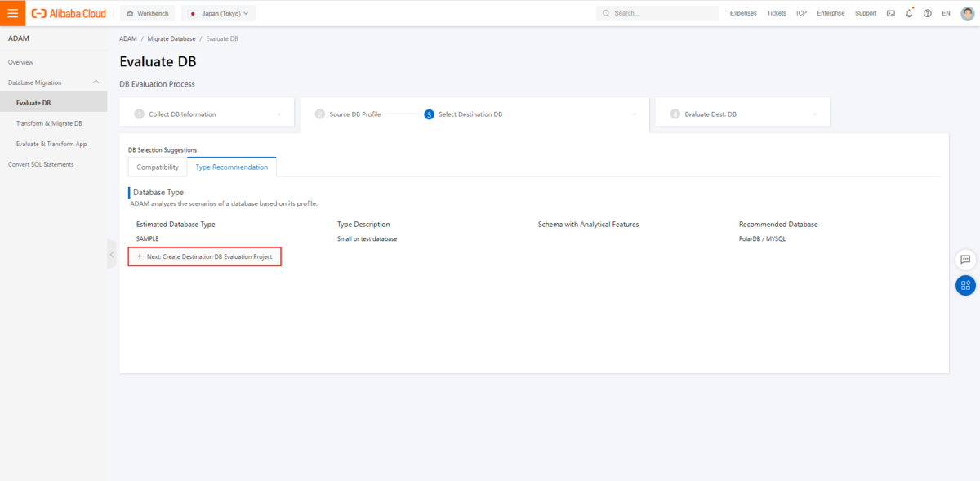Viewport: 980px width, 481px height.
Task: Open the blue apps grid floating button
Action: point(965,285)
